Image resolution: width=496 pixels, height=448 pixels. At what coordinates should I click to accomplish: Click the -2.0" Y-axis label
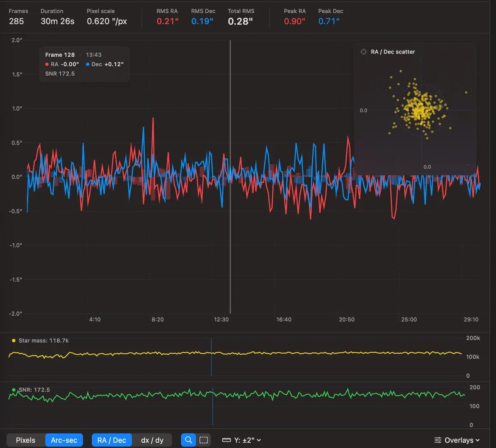(15, 314)
